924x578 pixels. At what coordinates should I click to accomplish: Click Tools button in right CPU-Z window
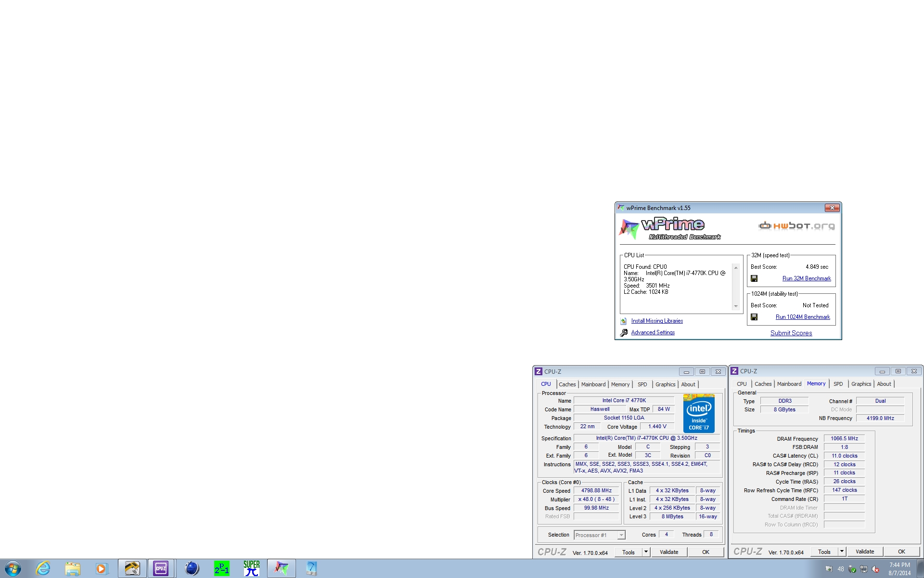(824, 552)
